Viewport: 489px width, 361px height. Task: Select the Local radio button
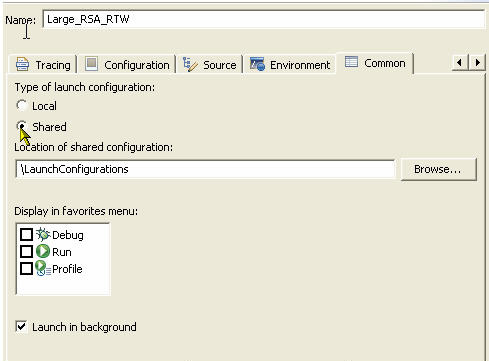pyautogui.click(x=22, y=106)
